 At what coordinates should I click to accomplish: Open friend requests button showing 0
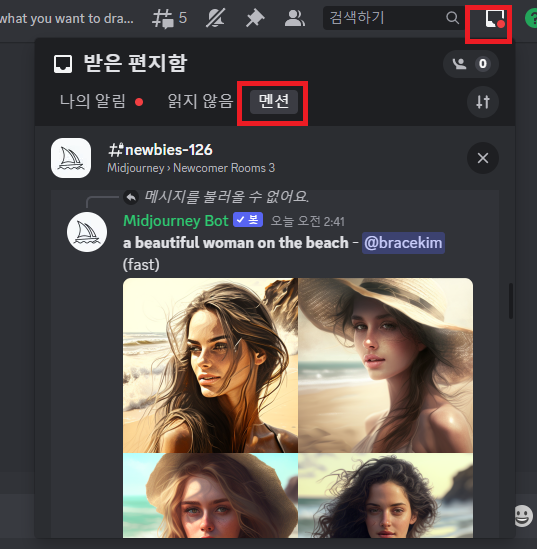pos(471,64)
